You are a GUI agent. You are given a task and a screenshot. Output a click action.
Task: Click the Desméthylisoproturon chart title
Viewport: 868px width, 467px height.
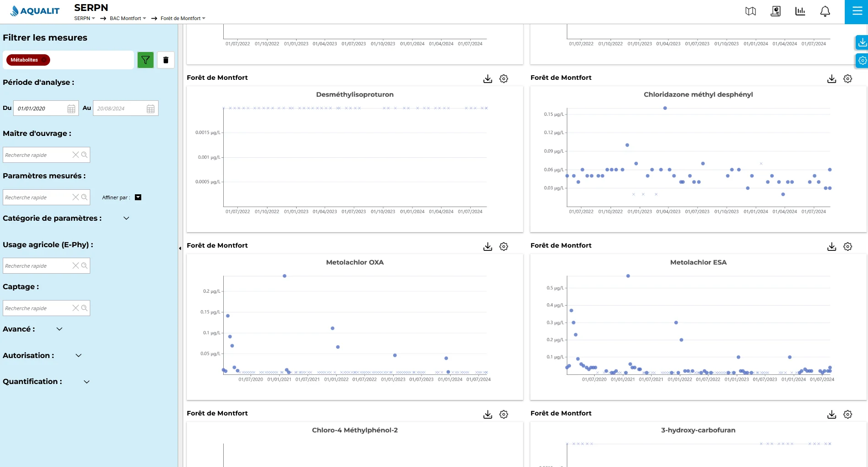(x=355, y=94)
